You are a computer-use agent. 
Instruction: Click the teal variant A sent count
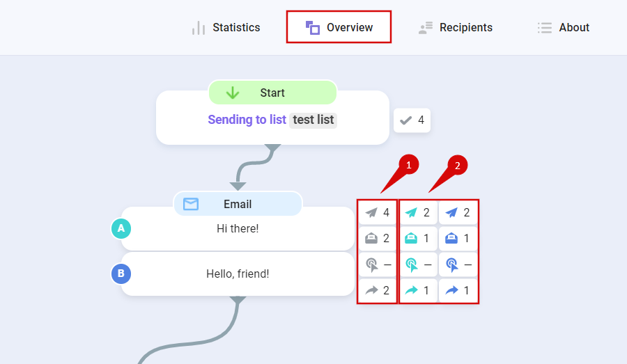[x=418, y=212]
